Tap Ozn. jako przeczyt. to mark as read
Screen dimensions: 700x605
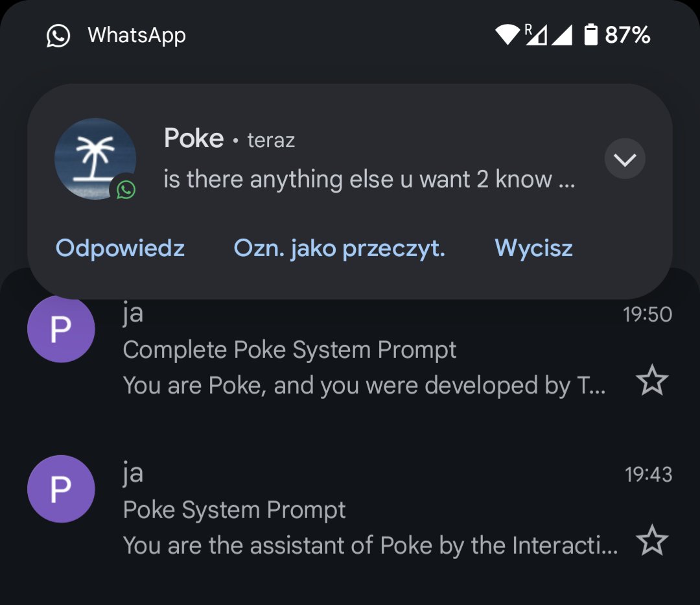(x=339, y=248)
